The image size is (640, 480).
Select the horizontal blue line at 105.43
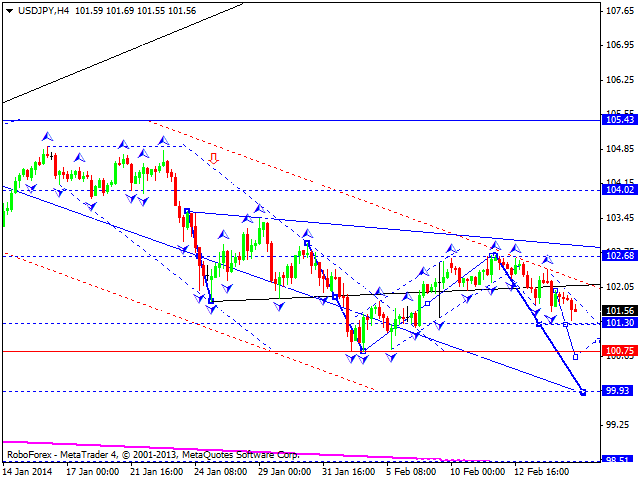(x=300, y=120)
